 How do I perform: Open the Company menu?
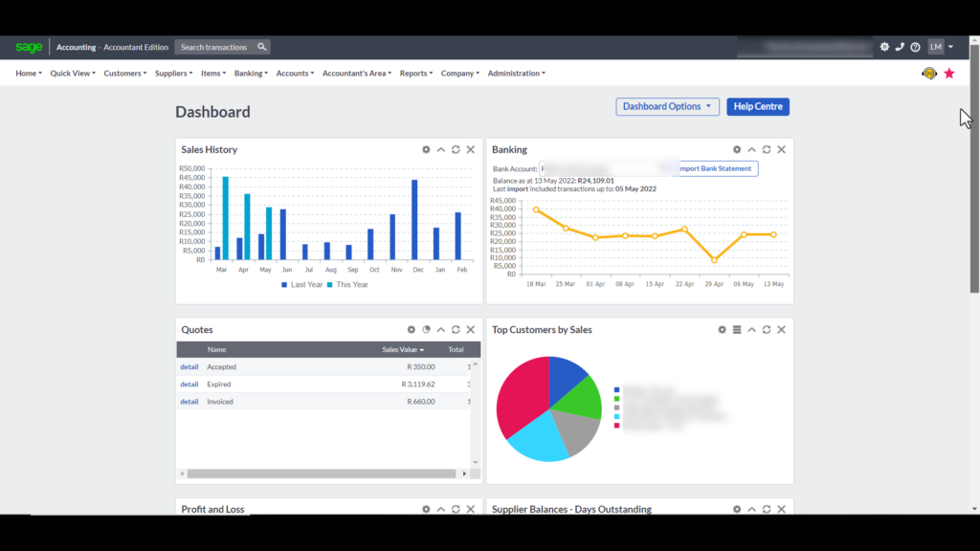tap(460, 73)
